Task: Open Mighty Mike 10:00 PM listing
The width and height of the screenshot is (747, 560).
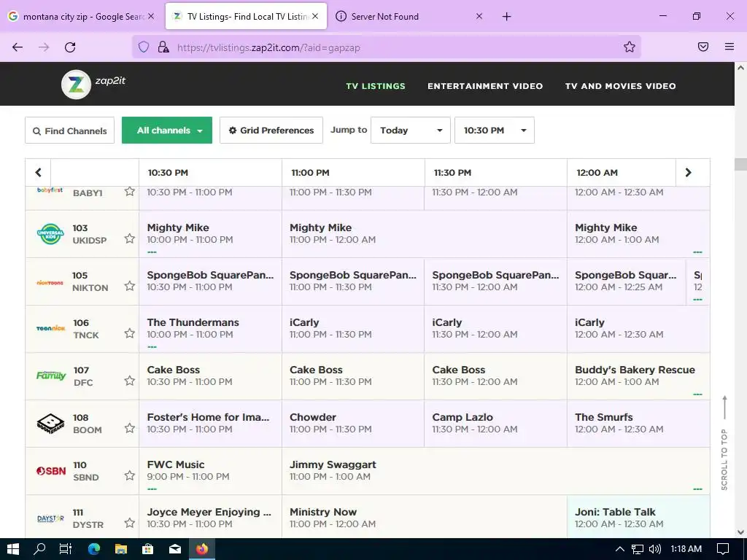Action: 210,234
